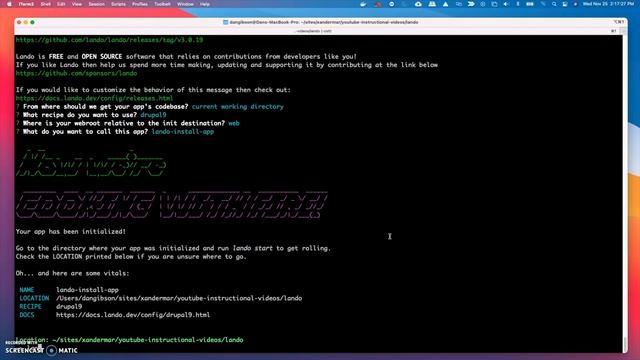Viewport: 640px width, 360px height.
Task: Click the 'web' webroot answer text
Action: tap(234, 123)
